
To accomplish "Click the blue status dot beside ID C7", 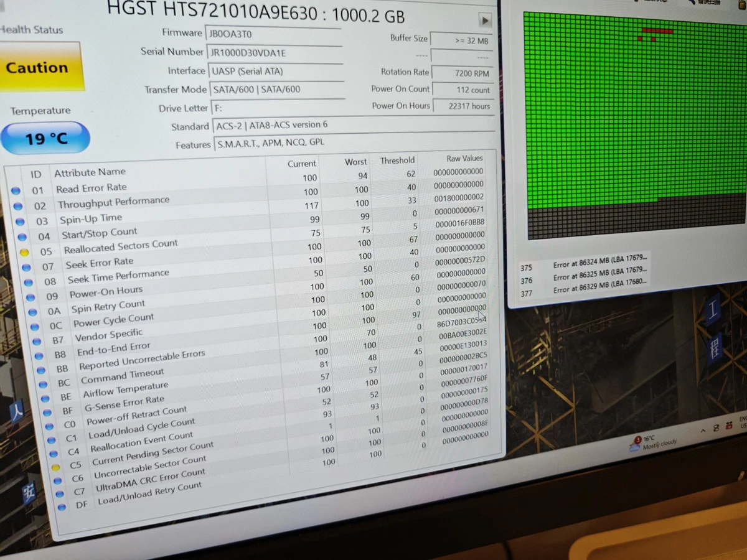I will [x=59, y=493].
